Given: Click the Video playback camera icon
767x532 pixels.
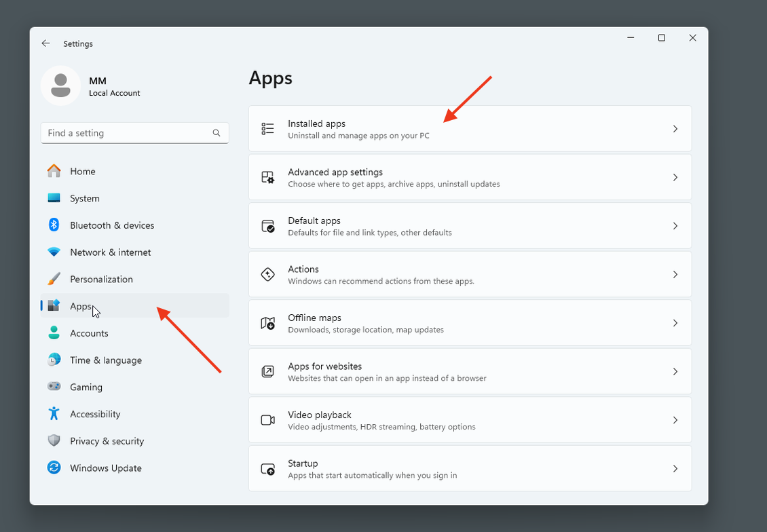Looking at the screenshot, I should point(267,420).
